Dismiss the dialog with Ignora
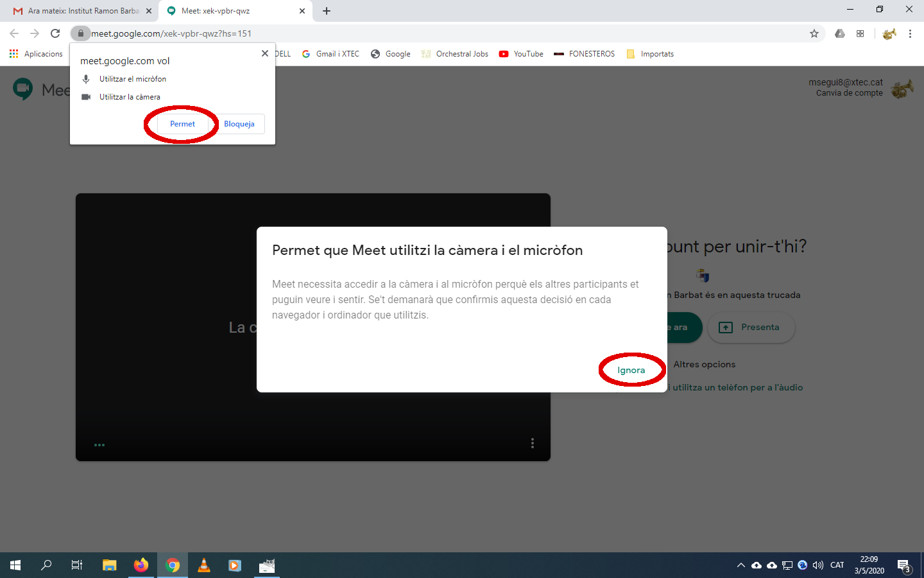Viewport: 924px width, 578px height. pyautogui.click(x=631, y=371)
